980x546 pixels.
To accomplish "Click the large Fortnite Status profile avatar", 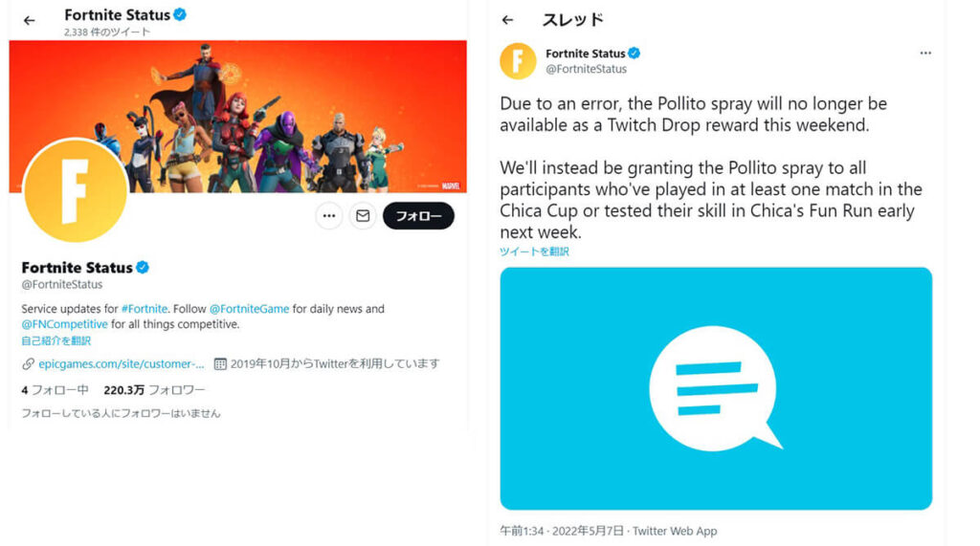I will (x=76, y=190).
